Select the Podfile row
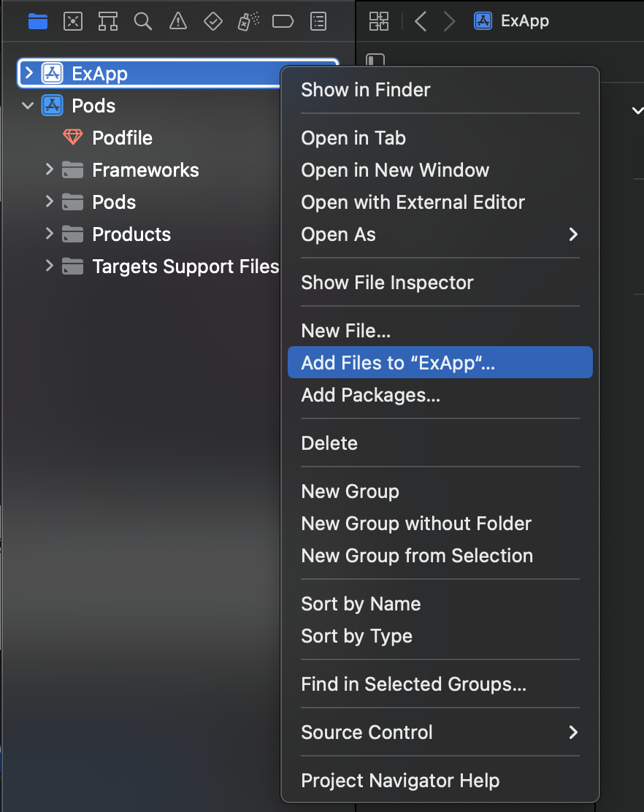The width and height of the screenshot is (644, 812). pos(150,138)
